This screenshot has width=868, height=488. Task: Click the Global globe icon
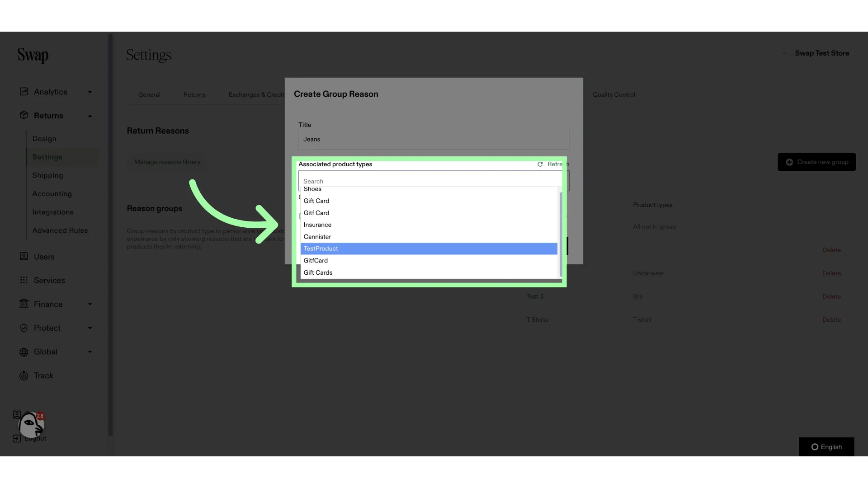[24, 352]
